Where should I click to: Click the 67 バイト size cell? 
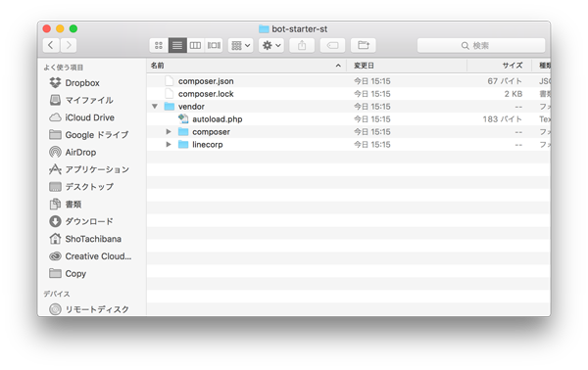pos(505,81)
